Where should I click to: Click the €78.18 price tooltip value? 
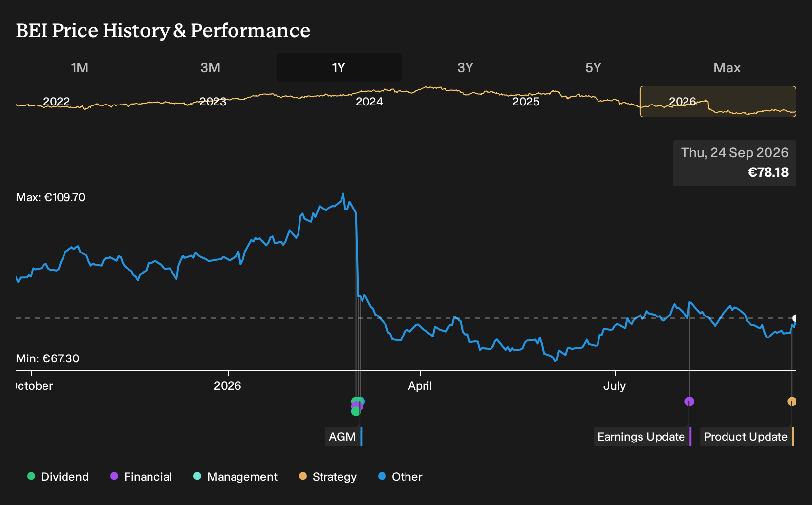coord(768,172)
